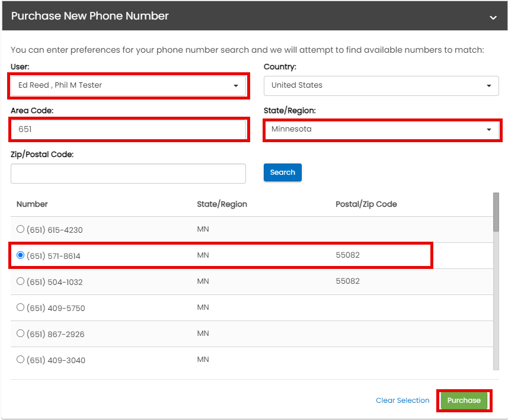Click the 55082 zip in the 504-1032 row
508x420 pixels.
pos(347,281)
